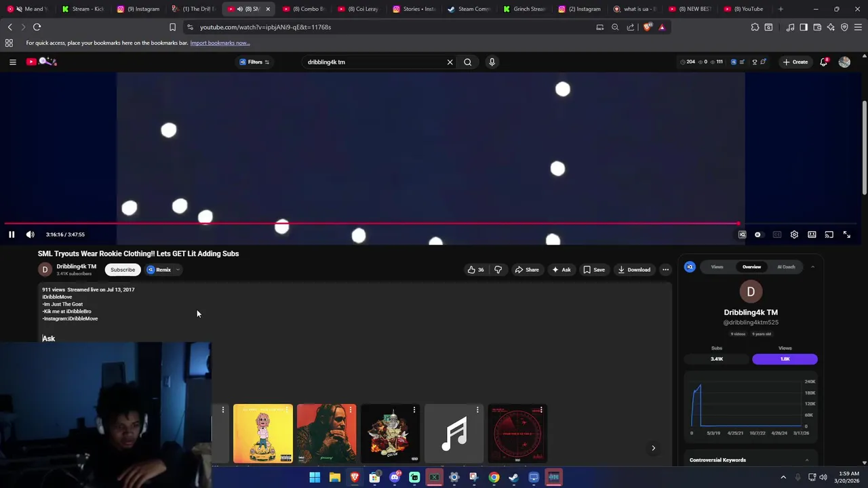
Task: Switch to the Views tab in the stats panel
Action: pos(717,267)
